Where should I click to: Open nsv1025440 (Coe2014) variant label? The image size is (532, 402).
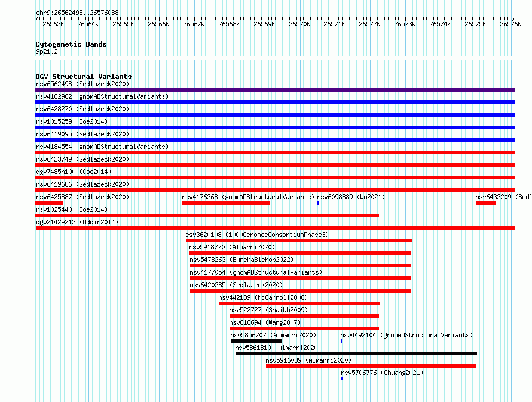72,209
